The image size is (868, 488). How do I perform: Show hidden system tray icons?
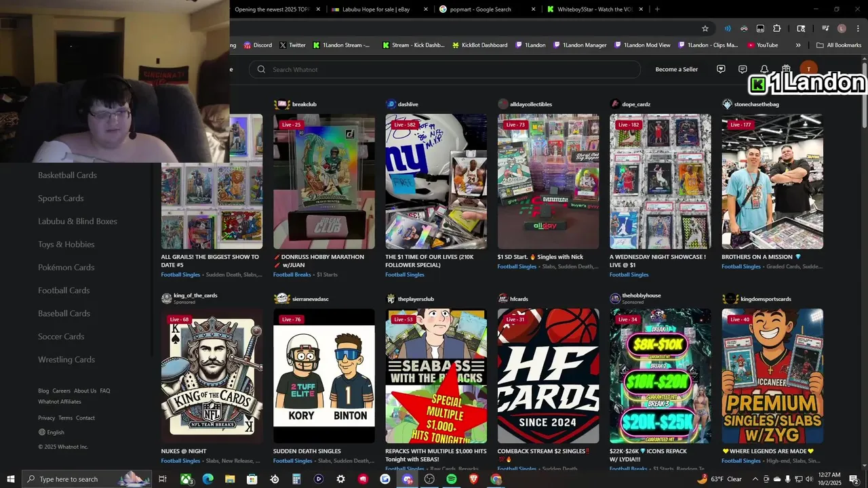pyautogui.click(x=755, y=479)
